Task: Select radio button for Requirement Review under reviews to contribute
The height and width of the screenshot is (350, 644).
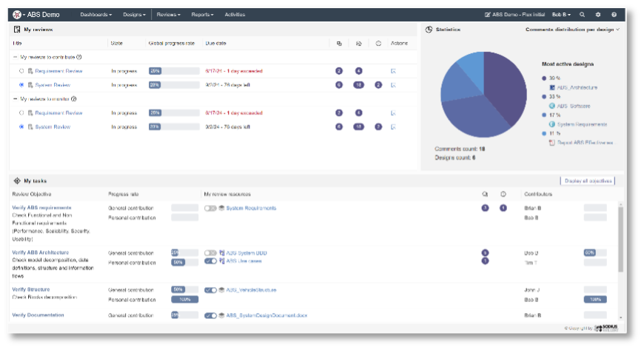Action: coord(21,71)
